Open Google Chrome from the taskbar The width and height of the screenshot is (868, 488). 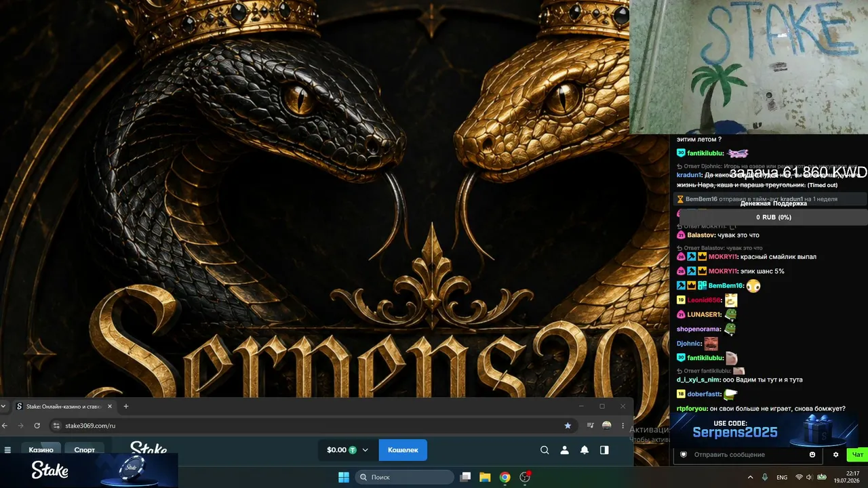pyautogui.click(x=505, y=477)
